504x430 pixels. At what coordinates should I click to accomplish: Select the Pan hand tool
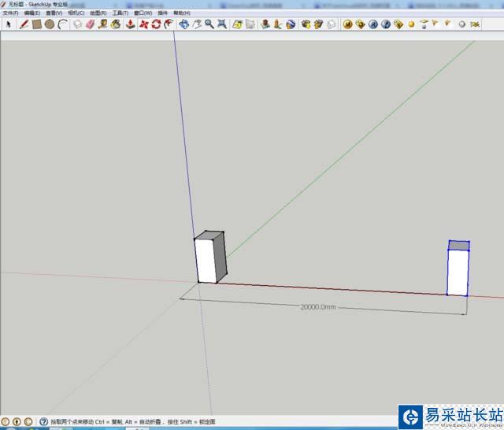coord(197,24)
